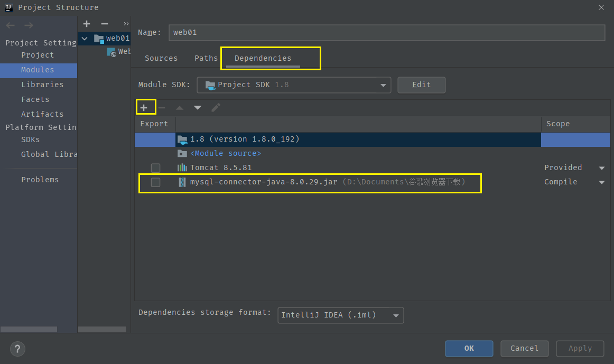Open SDKs in sidebar

tap(31, 139)
